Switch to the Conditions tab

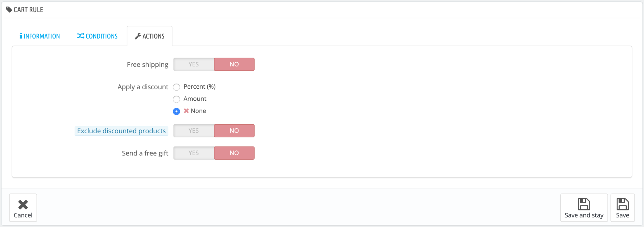[97, 36]
